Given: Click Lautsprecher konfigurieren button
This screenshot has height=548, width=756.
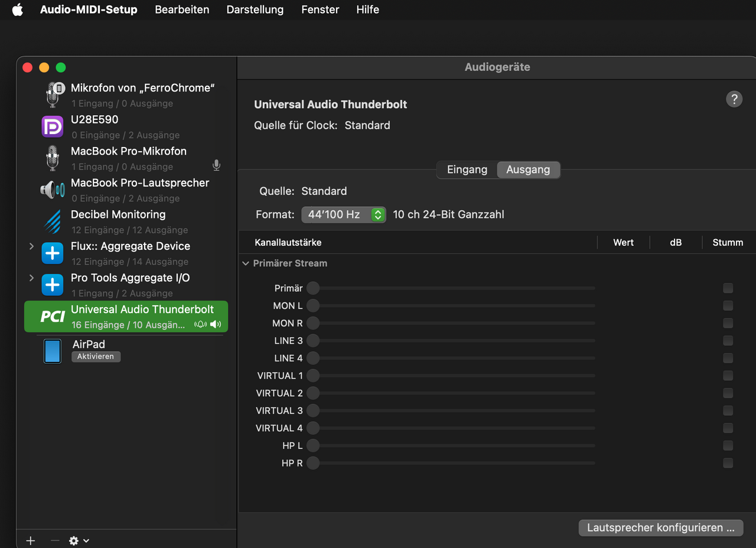Looking at the screenshot, I should tap(661, 527).
